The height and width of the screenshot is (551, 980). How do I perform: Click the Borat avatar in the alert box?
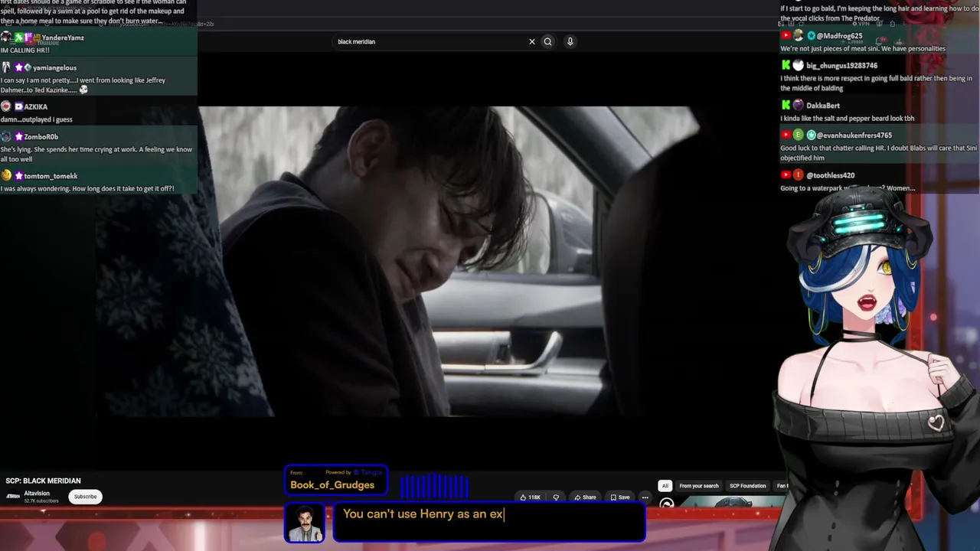click(x=305, y=523)
